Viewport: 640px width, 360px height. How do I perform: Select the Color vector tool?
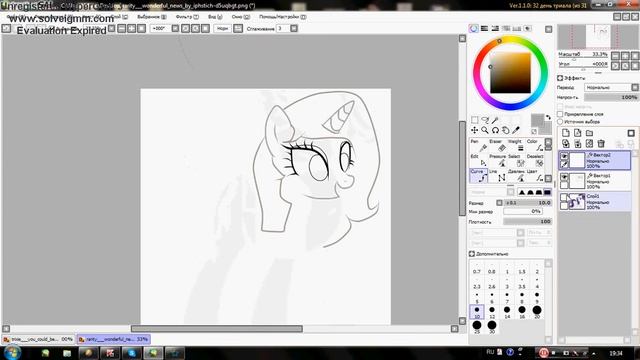pyautogui.click(x=535, y=145)
